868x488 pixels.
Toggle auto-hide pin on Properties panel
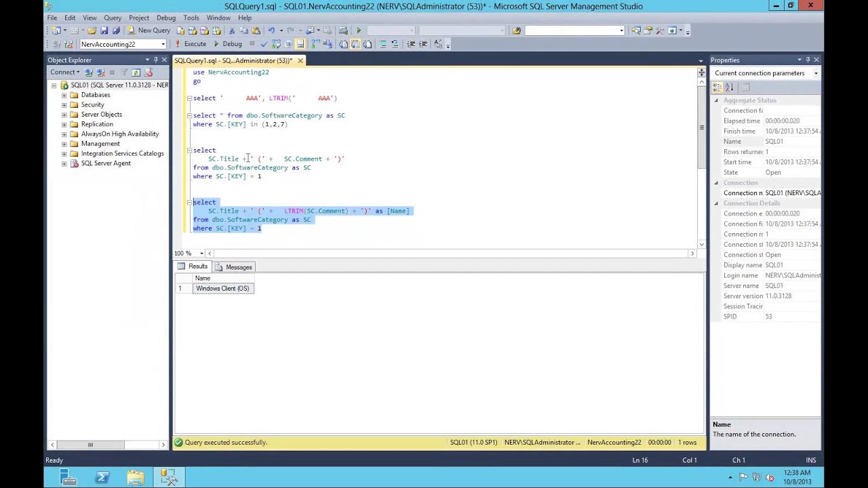point(808,60)
